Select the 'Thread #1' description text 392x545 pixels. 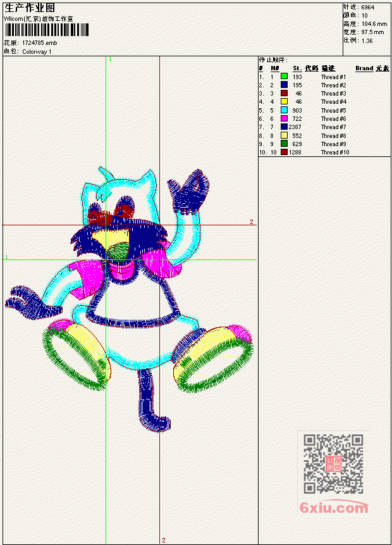click(x=333, y=77)
